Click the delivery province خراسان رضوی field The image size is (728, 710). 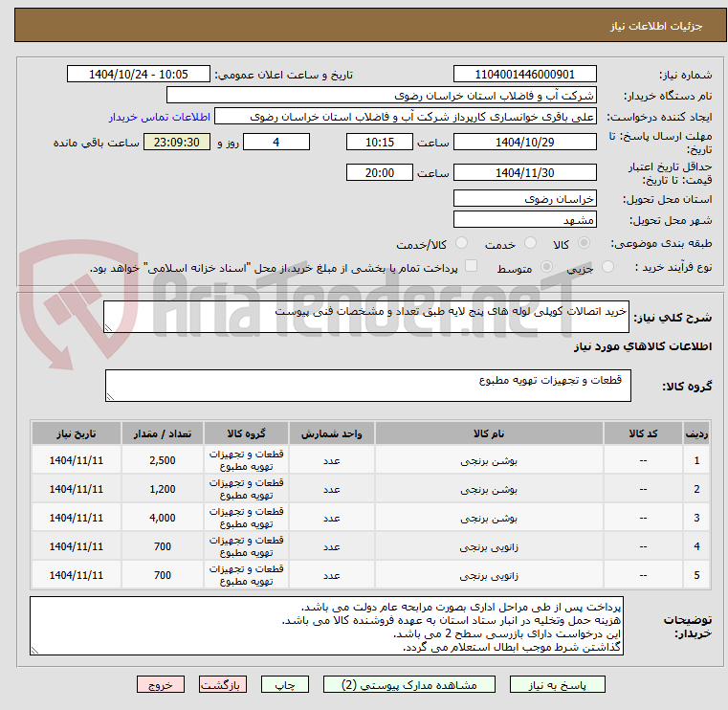pos(524,199)
